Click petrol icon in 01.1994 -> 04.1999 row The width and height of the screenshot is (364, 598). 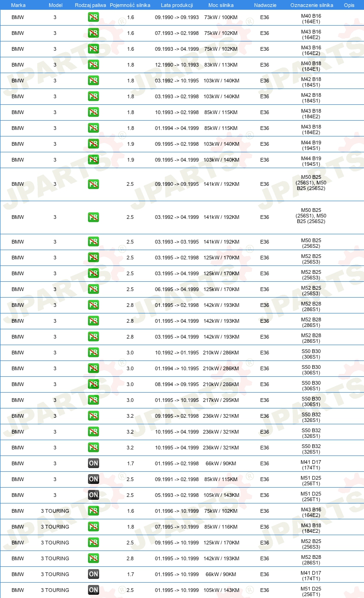coord(93,129)
